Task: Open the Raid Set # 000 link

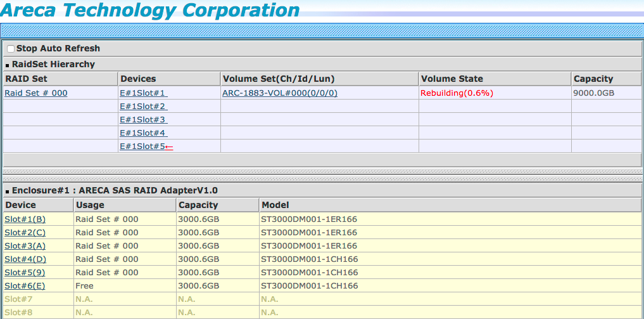Action: click(x=35, y=93)
